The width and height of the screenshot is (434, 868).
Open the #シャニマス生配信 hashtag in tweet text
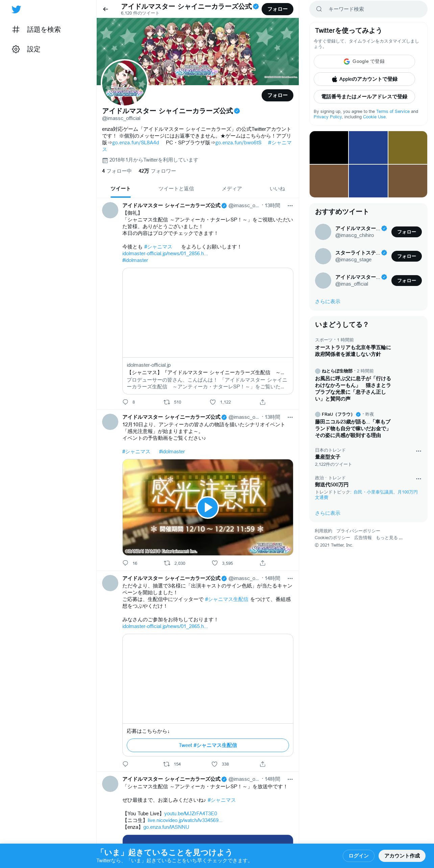tap(226, 599)
